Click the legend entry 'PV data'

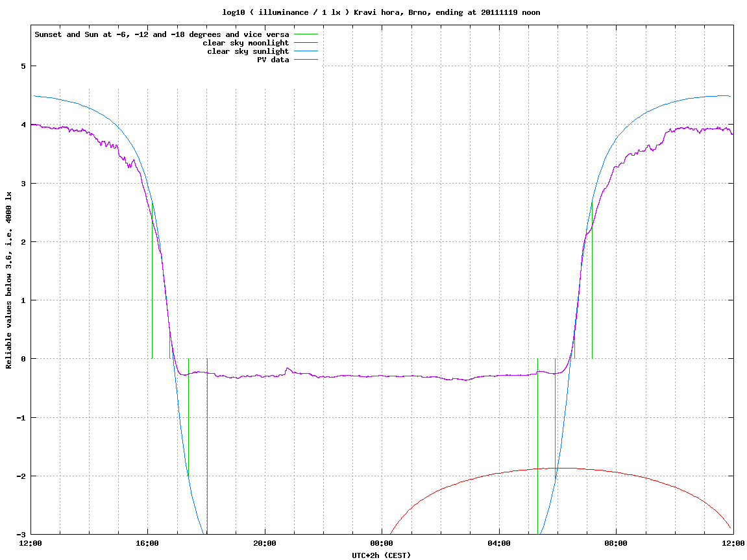click(273, 60)
